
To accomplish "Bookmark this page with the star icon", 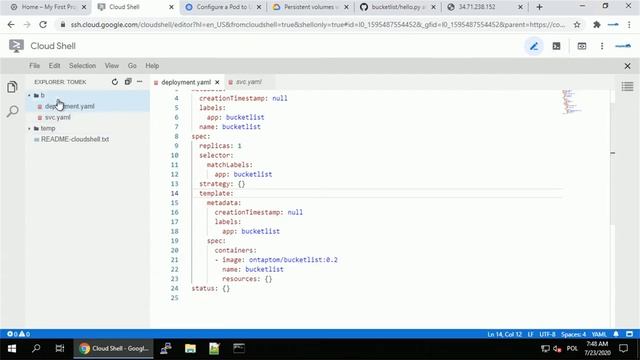I will [577, 25].
